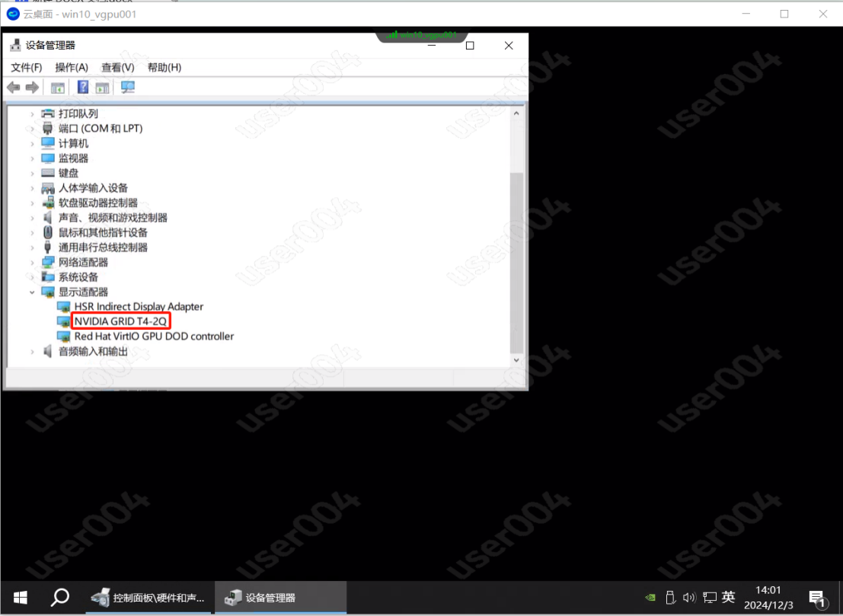843x616 pixels.
Task: Click the taskbar network status icon
Action: [x=710, y=597]
